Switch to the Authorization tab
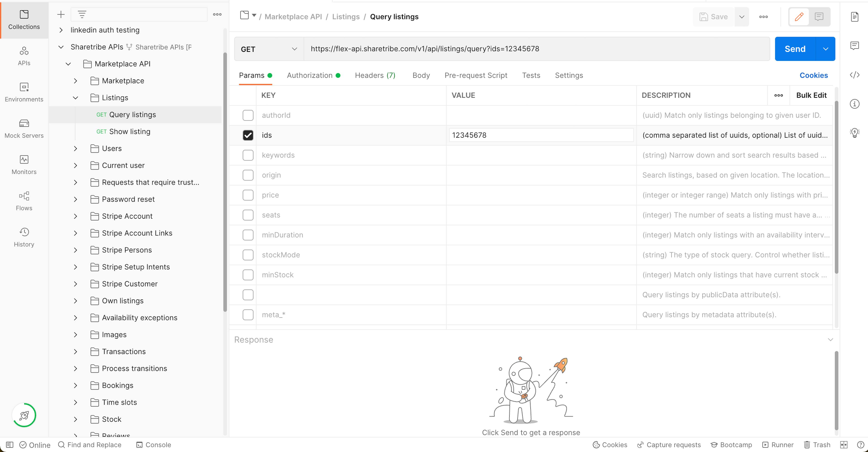The width and height of the screenshot is (868, 452). (309, 75)
